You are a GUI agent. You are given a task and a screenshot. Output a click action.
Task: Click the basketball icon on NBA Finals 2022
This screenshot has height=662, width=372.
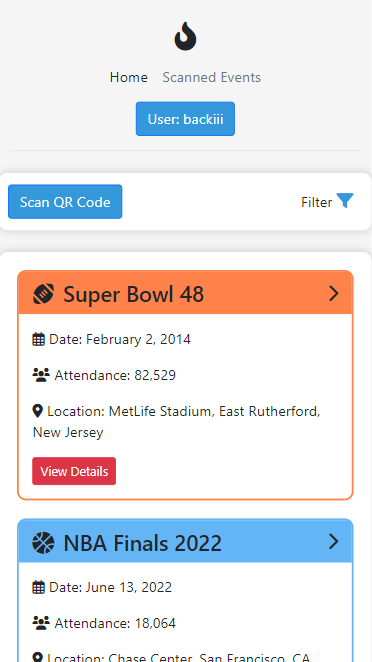point(43,542)
